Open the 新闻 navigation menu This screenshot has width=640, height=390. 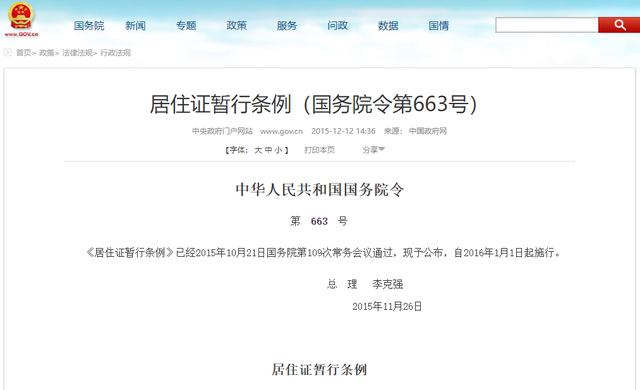(135, 26)
